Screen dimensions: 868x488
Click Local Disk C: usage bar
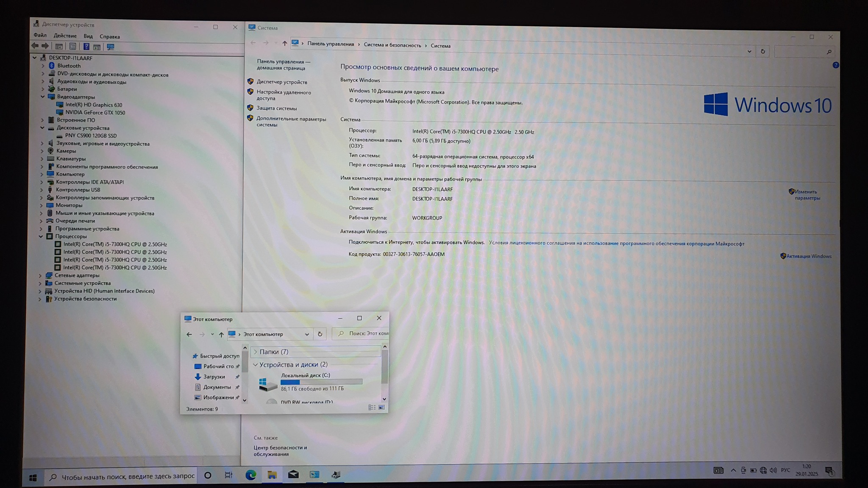click(321, 382)
